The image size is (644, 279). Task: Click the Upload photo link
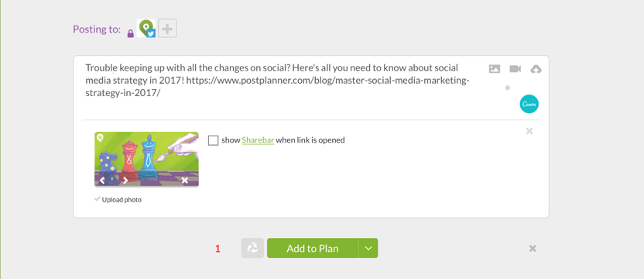coord(122,200)
